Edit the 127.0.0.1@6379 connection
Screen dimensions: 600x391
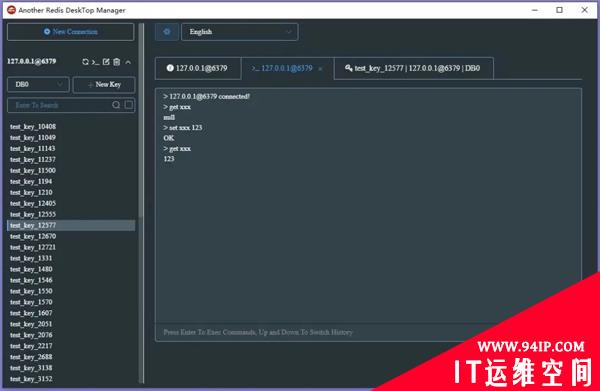(x=106, y=62)
